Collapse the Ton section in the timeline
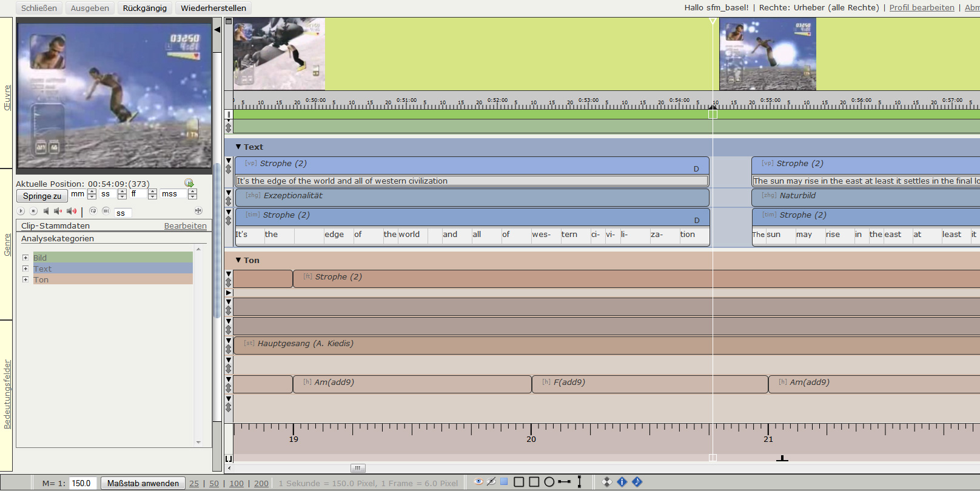The image size is (980, 491). click(238, 260)
